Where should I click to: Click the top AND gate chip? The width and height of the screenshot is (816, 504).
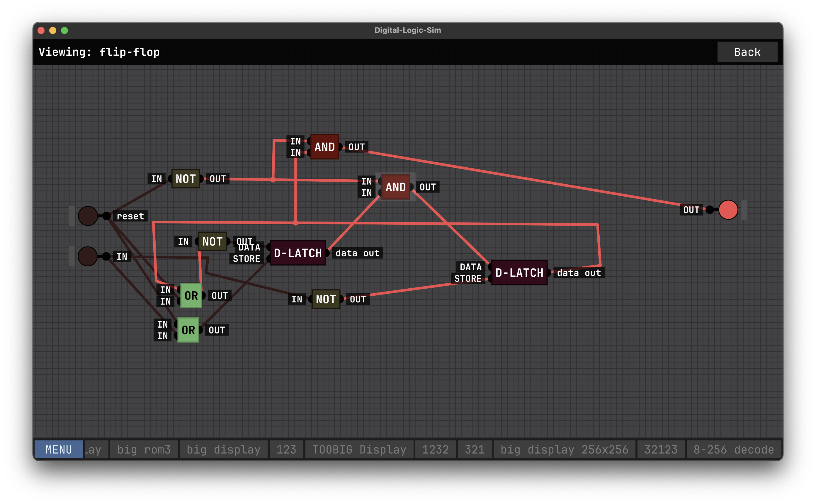(324, 147)
